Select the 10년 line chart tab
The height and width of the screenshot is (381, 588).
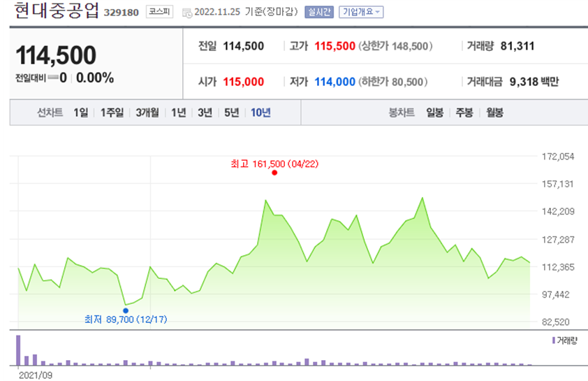[x=260, y=113]
